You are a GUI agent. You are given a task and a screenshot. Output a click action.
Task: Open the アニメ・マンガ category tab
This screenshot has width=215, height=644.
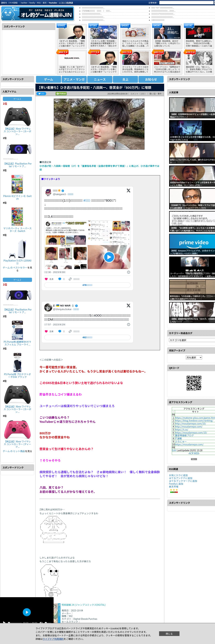(x=74, y=79)
